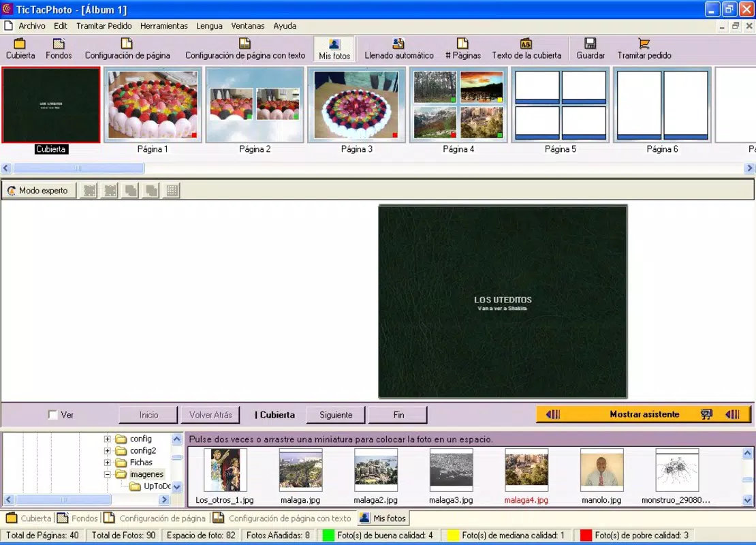Image resolution: width=756 pixels, height=545 pixels.
Task: Expand the config folder node
Action: [108, 439]
